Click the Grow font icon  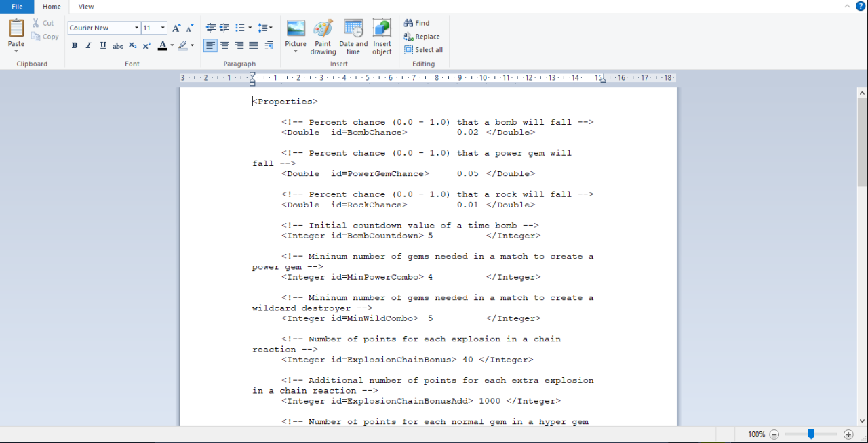point(176,28)
